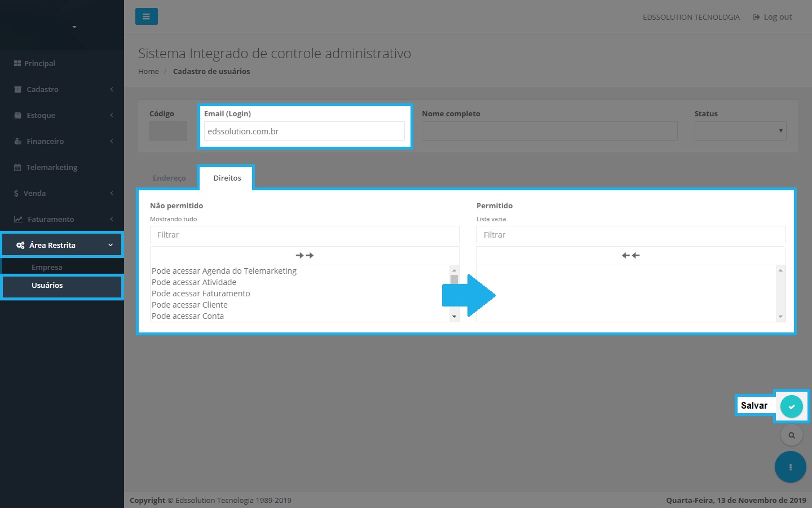This screenshot has height=508, width=812.
Task: Open the sidebar header dropdown caret
Action: pyautogui.click(x=74, y=27)
